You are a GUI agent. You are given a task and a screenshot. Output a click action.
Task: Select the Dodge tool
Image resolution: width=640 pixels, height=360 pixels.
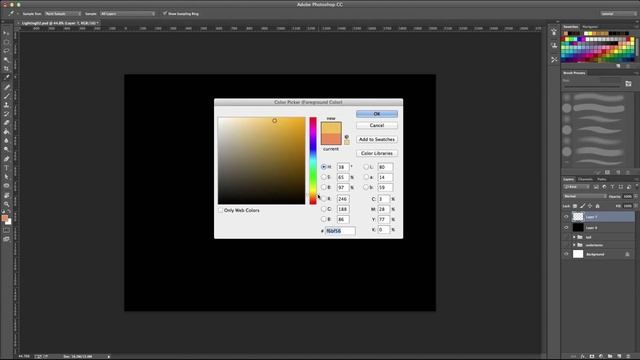pos(6,150)
